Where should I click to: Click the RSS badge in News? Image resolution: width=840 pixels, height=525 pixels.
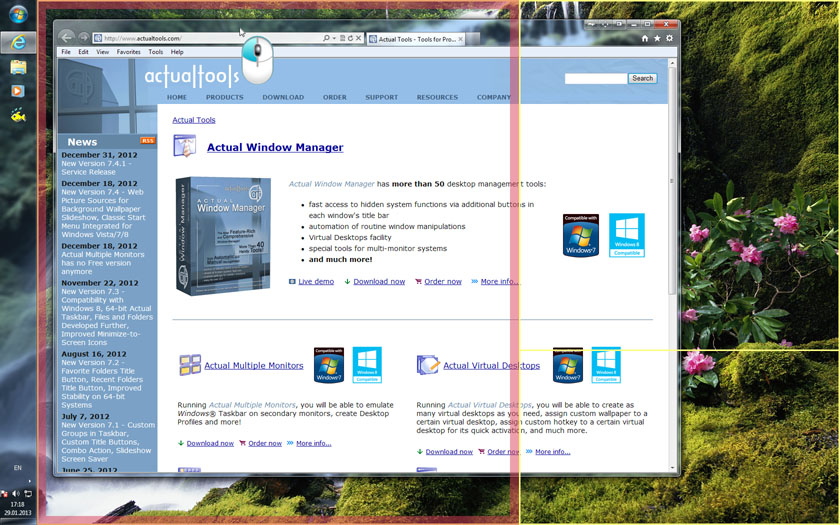(147, 141)
